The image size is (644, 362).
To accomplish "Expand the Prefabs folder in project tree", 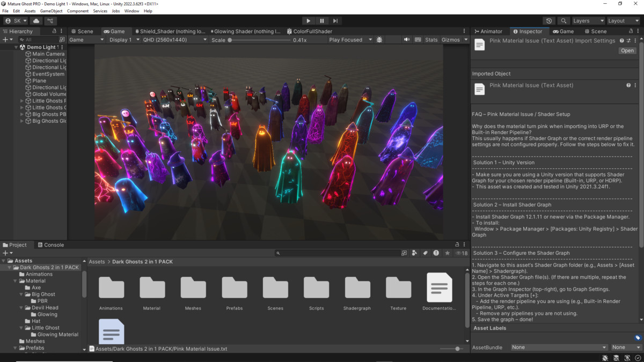I will click(16, 348).
